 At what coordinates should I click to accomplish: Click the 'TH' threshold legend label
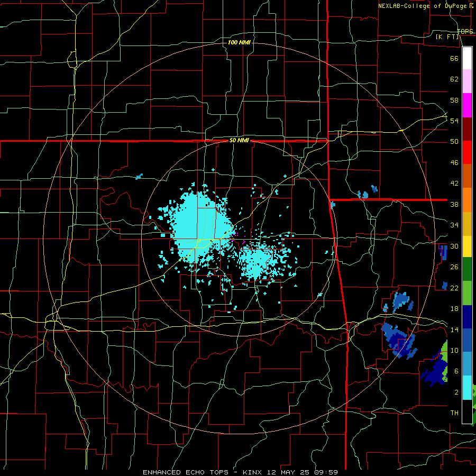click(454, 413)
